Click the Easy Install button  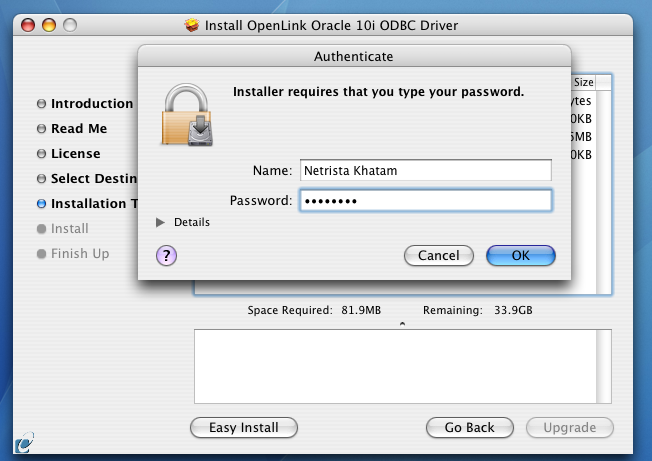click(x=244, y=427)
